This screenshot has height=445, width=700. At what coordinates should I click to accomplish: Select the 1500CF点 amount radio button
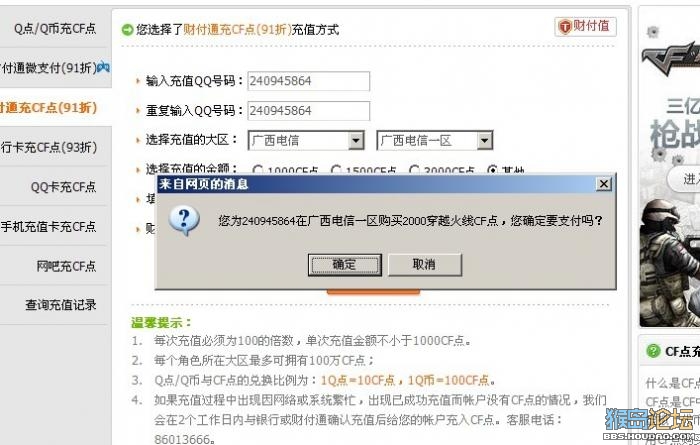click(336, 170)
